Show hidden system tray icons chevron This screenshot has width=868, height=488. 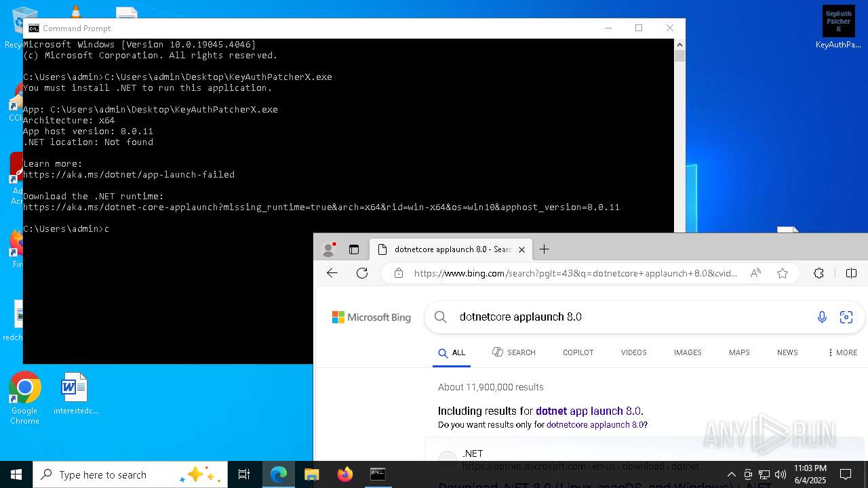(731, 474)
